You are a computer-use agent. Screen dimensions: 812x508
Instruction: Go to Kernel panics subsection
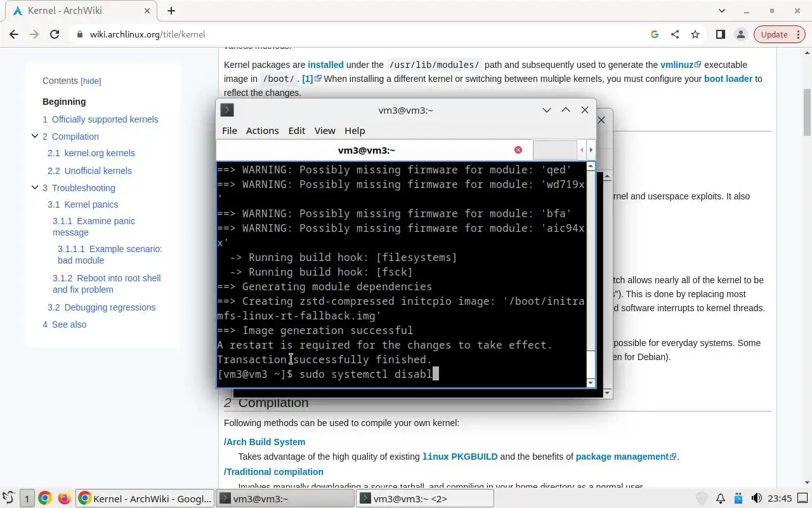coord(82,204)
